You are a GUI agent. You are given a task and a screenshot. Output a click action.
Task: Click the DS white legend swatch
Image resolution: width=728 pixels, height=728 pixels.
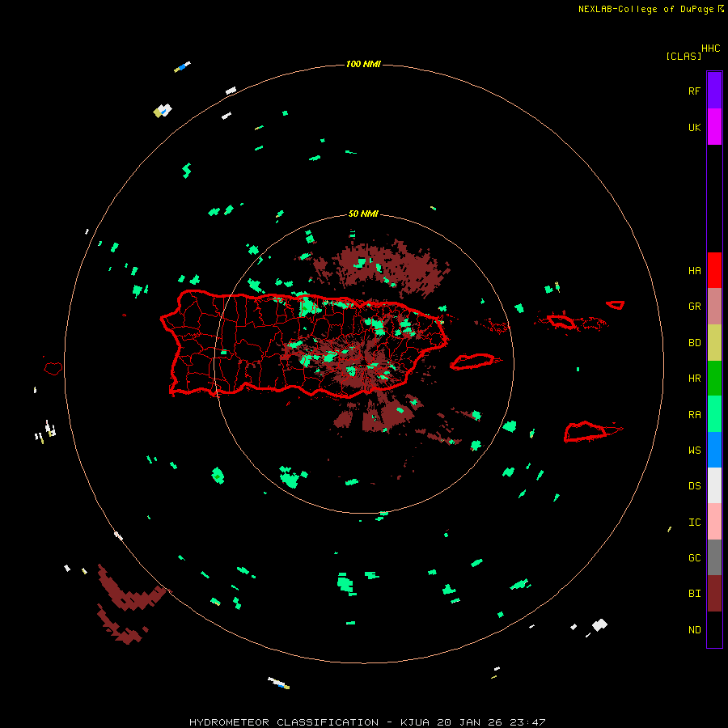coord(714,485)
